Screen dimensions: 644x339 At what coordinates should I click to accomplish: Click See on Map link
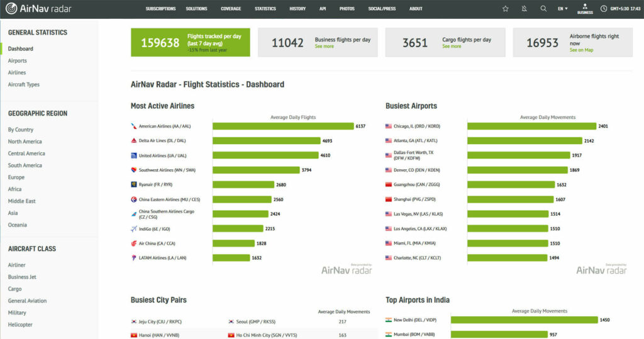pos(581,50)
